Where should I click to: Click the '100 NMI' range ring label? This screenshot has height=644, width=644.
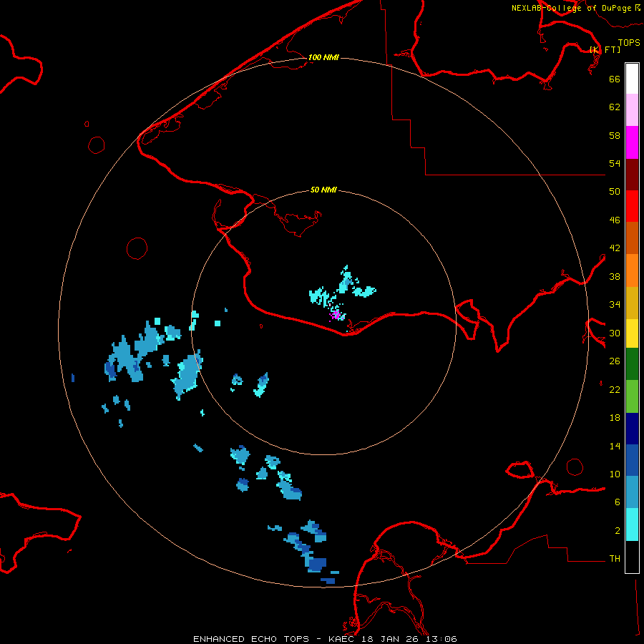pos(323,57)
